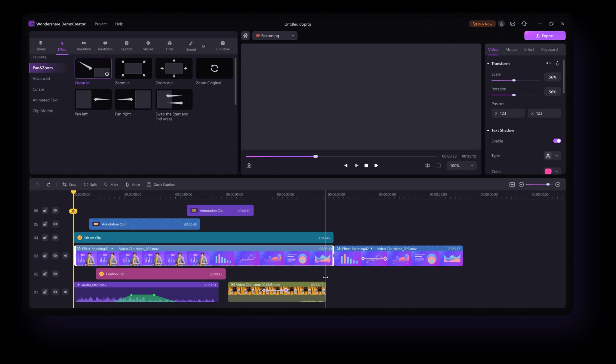Toggle visibility of track 02 Caption Clip

click(55, 273)
